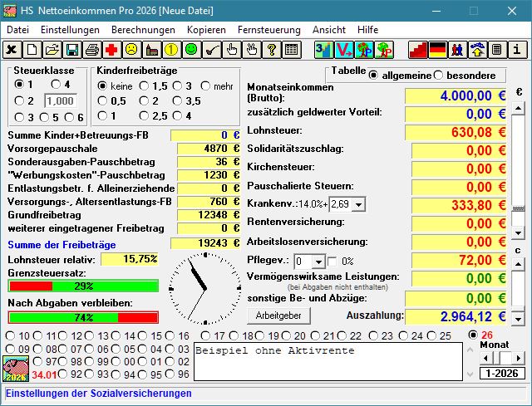
Task: Open the calculator icon in the toolbar
Action: (497, 50)
